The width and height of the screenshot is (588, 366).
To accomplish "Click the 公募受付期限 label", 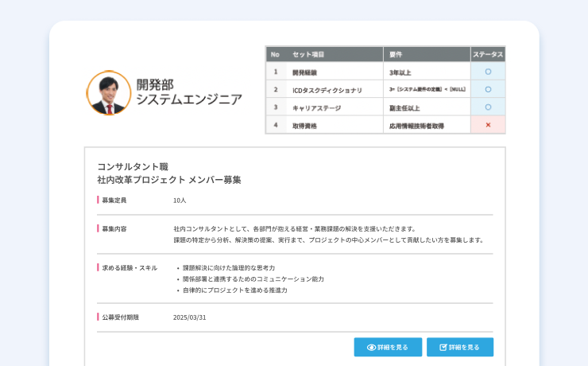I will pos(120,317).
